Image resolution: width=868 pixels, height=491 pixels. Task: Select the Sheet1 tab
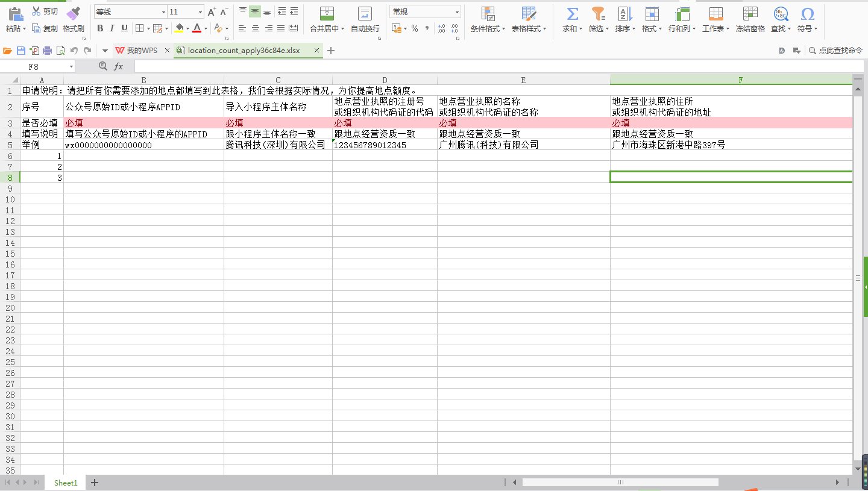point(65,483)
